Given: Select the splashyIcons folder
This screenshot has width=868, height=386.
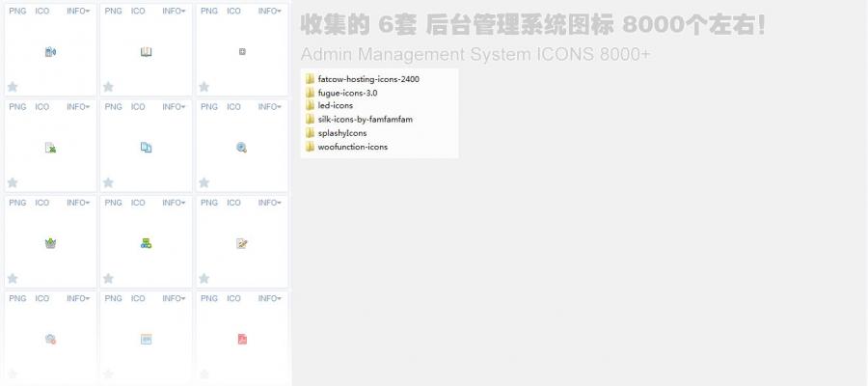Looking at the screenshot, I should click(x=336, y=133).
